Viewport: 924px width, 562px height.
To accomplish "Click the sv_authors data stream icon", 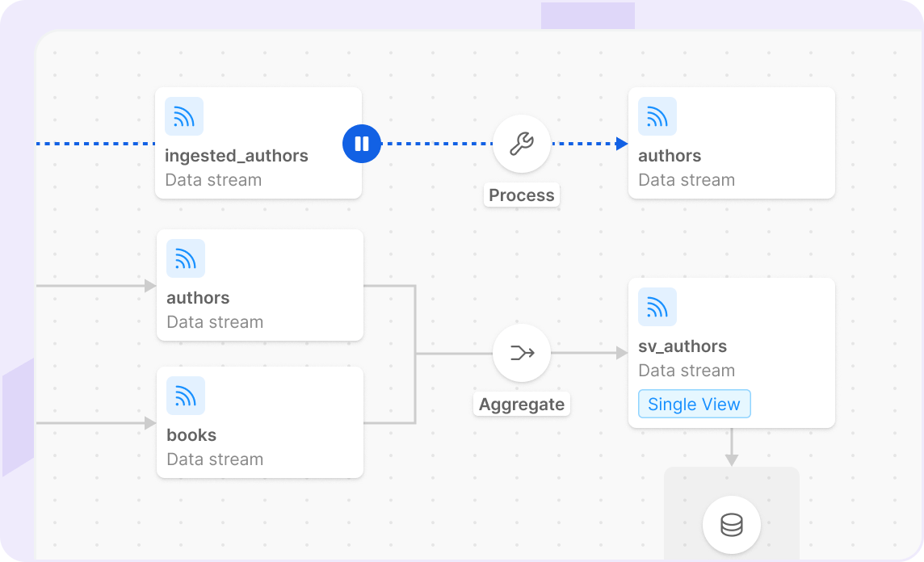I will (x=657, y=307).
